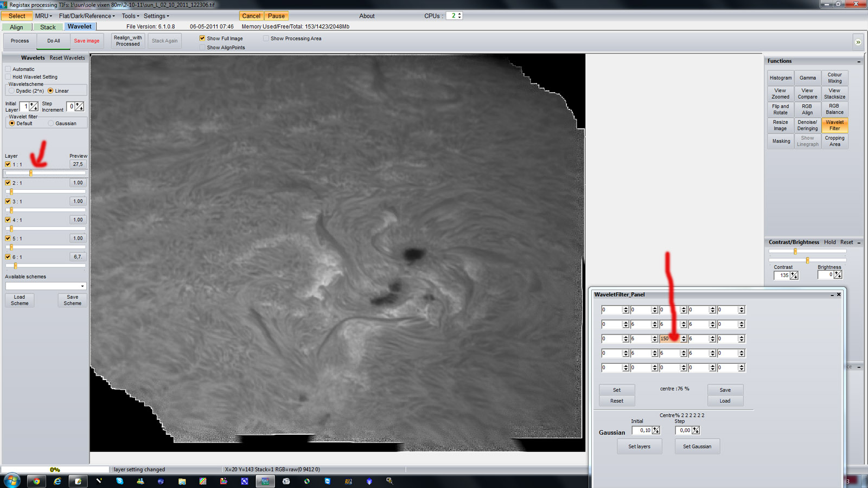This screenshot has height=488, width=868.
Task: Launch Internet Explorer from the taskbar
Action: 58,481
